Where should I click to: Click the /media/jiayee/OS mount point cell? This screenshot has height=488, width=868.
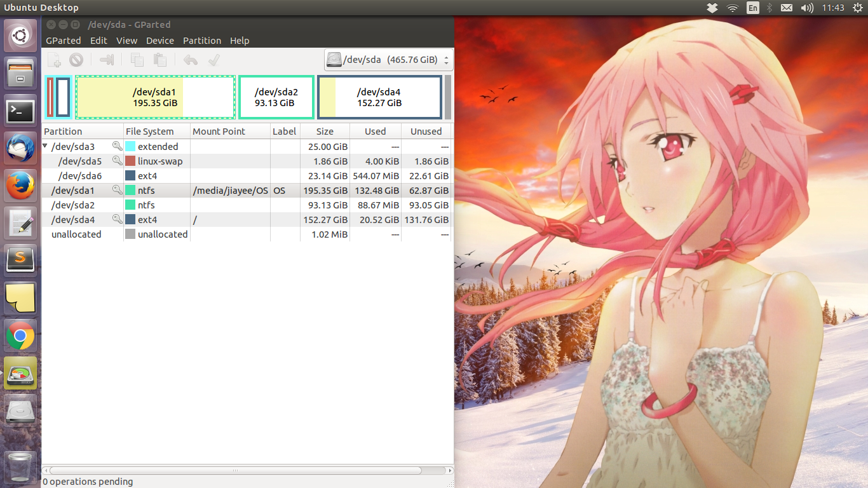coord(231,190)
